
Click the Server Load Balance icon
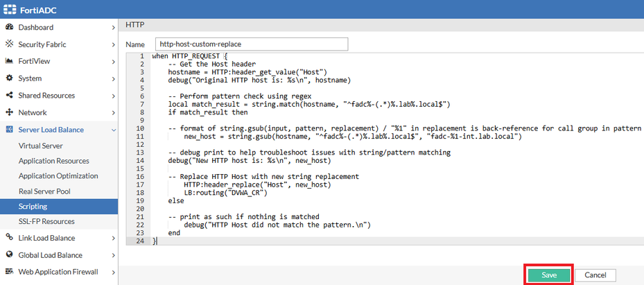coord(10,130)
